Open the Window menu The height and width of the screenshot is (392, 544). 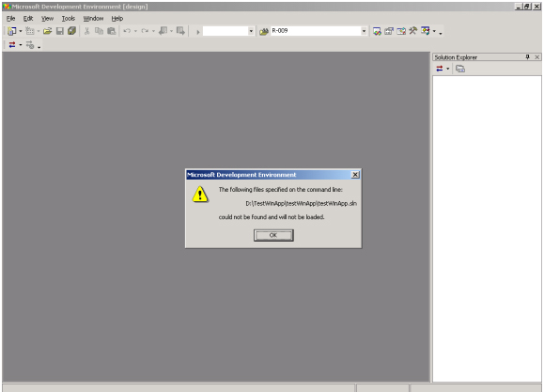93,19
